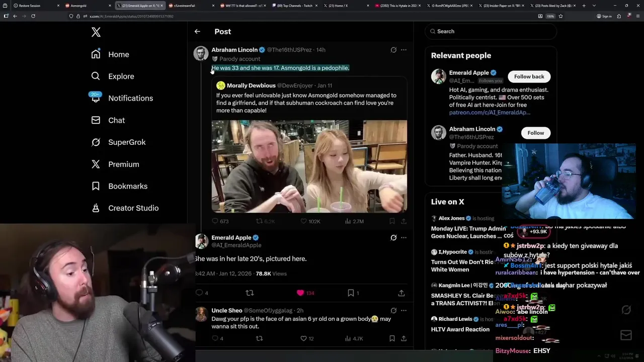Open Richard Lewis HLTV Award Reaction stream
Viewport: 644px width, 362px height.
click(x=463, y=324)
